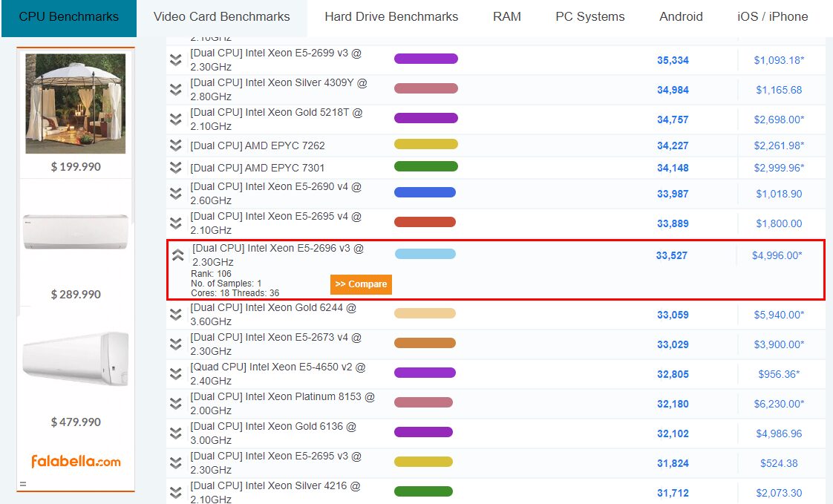Open Hard Drive Benchmarks tab
Image resolution: width=833 pixels, height=504 pixels.
391,17
